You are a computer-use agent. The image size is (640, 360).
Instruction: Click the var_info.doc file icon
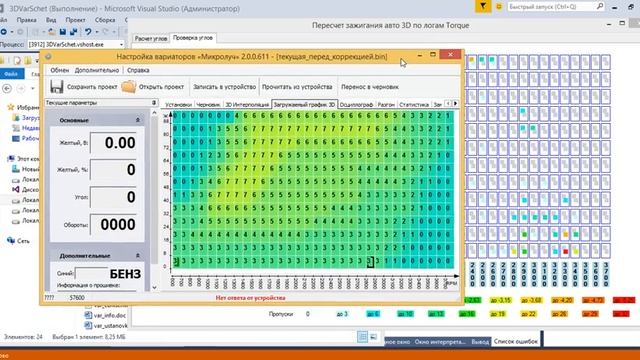point(88,315)
